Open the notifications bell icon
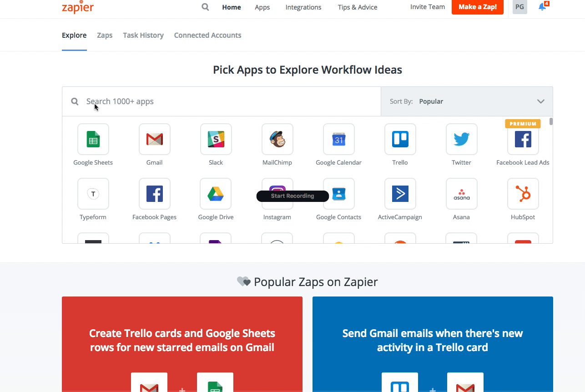The image size is (585, 392). 542,7
